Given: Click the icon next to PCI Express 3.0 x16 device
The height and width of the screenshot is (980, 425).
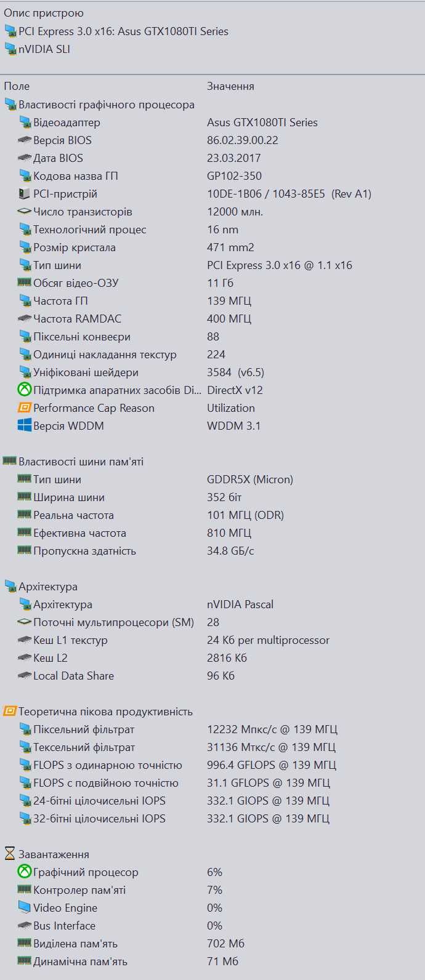Looking at the screenshot, I should (x=10, y=31).
